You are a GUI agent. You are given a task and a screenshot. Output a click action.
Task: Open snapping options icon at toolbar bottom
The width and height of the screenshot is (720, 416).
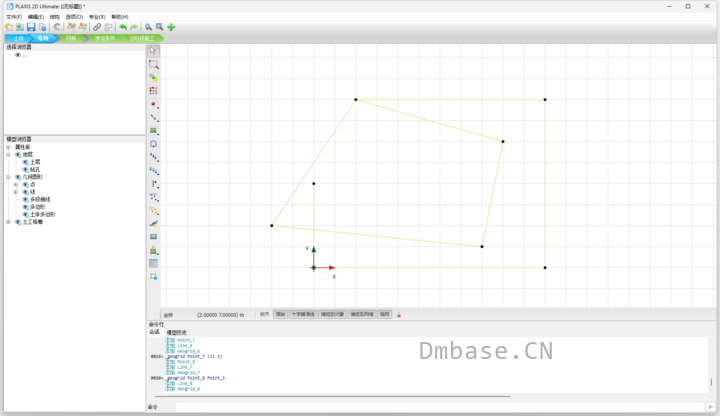(153, 277)
